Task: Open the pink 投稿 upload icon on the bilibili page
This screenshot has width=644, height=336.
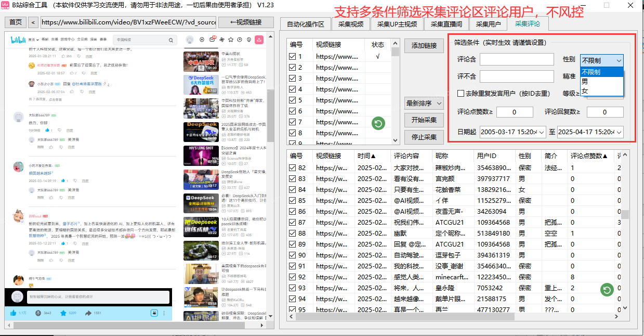Action: [x=259, y=40]
